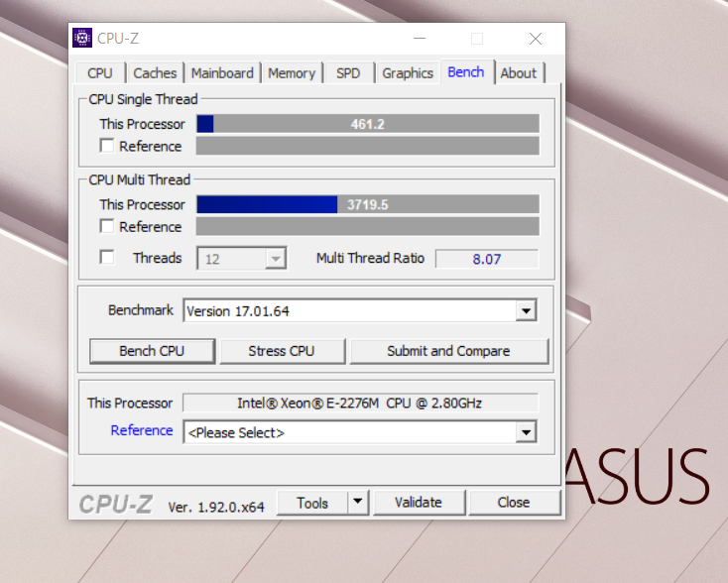The width and height of the screenshot is (728, 583).
Task: Open the Benchmark version dropdown
Action: click(526, 311)
